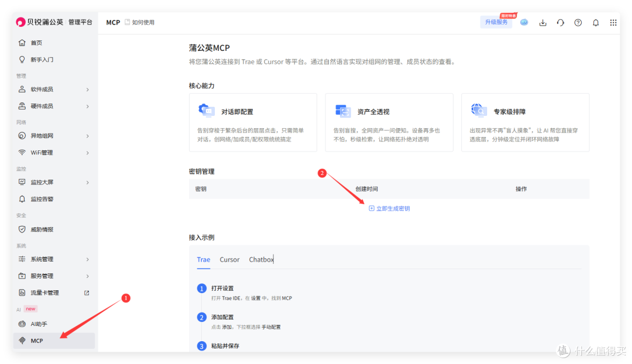This screenshot has width=632, height=364.
Task: Click the 监控大屏 monitor icon
Action: 22,182
